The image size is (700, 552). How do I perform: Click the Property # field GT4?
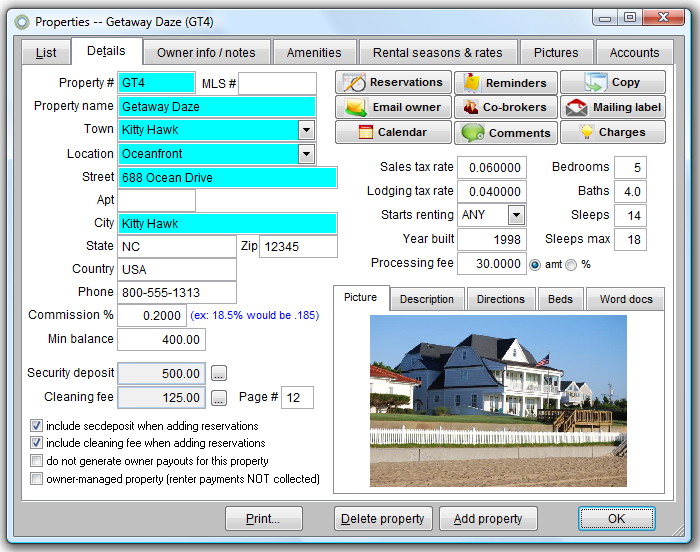[156, 83]
